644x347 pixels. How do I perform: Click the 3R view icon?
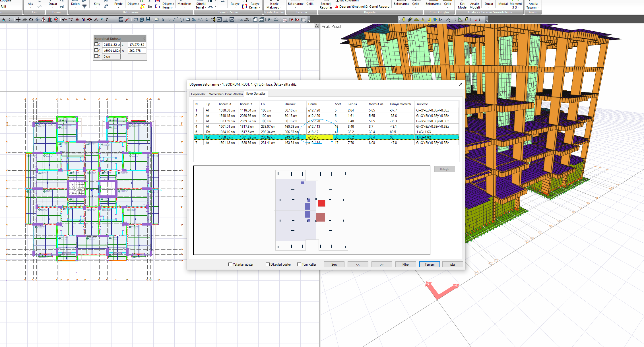(298, 20)
